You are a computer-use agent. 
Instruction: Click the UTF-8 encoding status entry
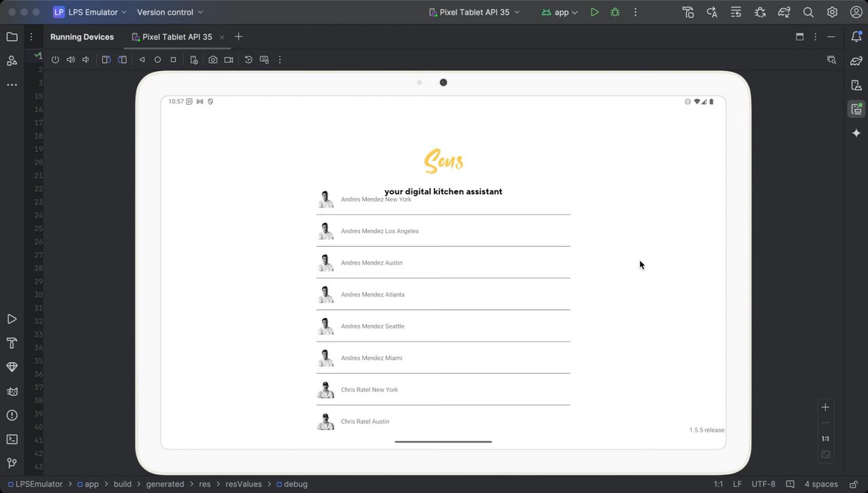[x=763, y=484]
